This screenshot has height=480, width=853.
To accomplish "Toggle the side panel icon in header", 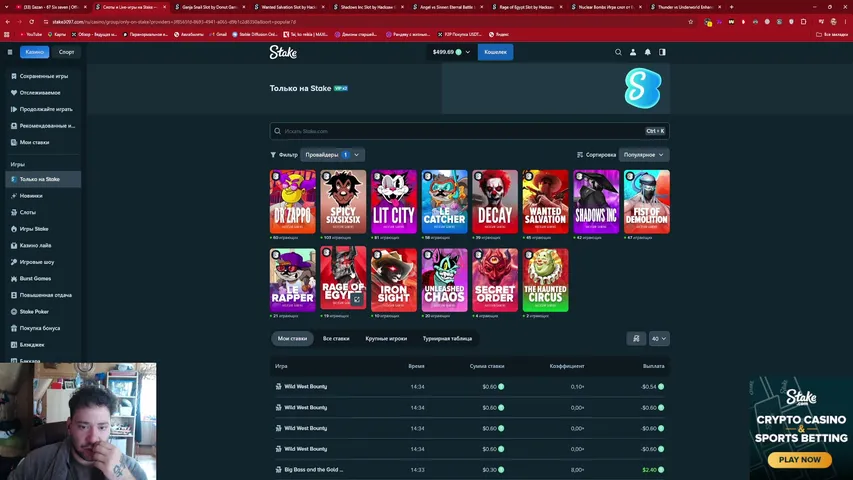I will click(662, 52).
